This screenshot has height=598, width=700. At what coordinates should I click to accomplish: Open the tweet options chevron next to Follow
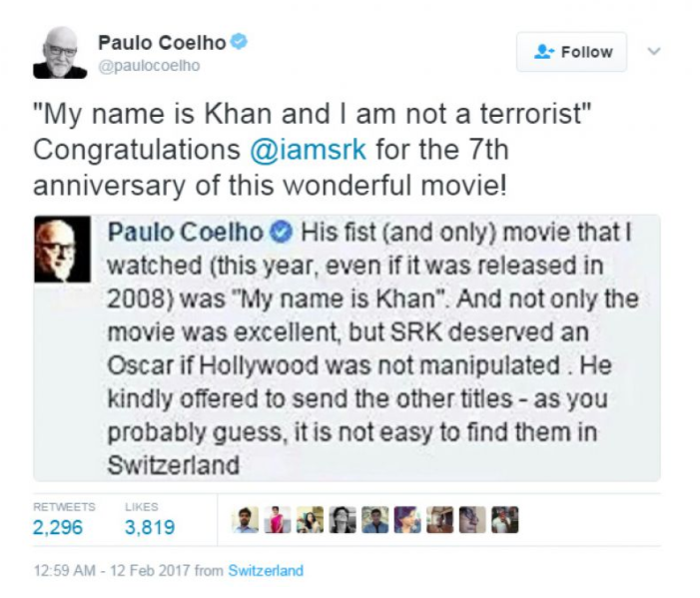click(654, 50)
